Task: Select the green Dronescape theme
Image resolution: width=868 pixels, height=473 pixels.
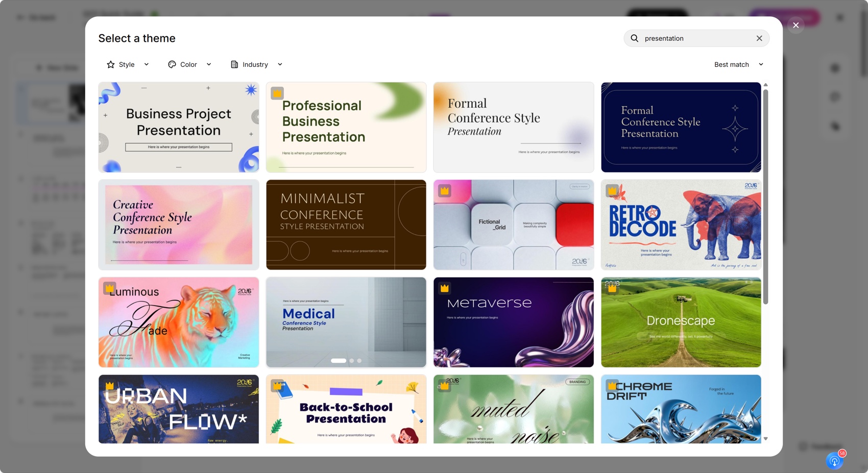Action: tap(681, 322)
